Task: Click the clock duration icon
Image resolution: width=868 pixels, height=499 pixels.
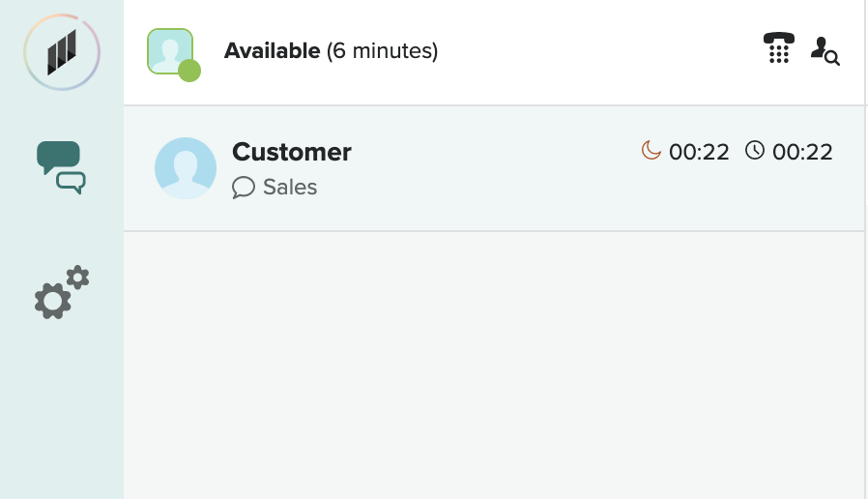Action: 754,151
